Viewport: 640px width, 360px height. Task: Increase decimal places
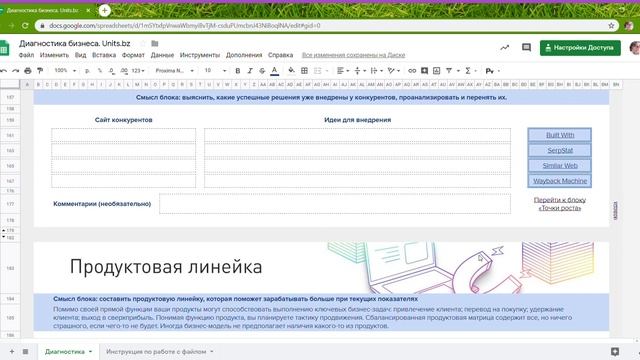[124, 71]
